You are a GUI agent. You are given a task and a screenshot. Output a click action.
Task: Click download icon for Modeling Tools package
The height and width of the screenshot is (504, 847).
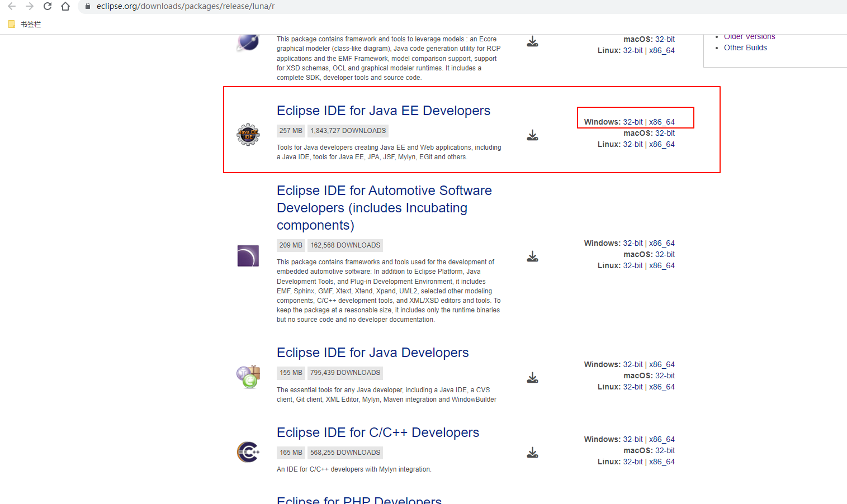(x=532, y=42)
